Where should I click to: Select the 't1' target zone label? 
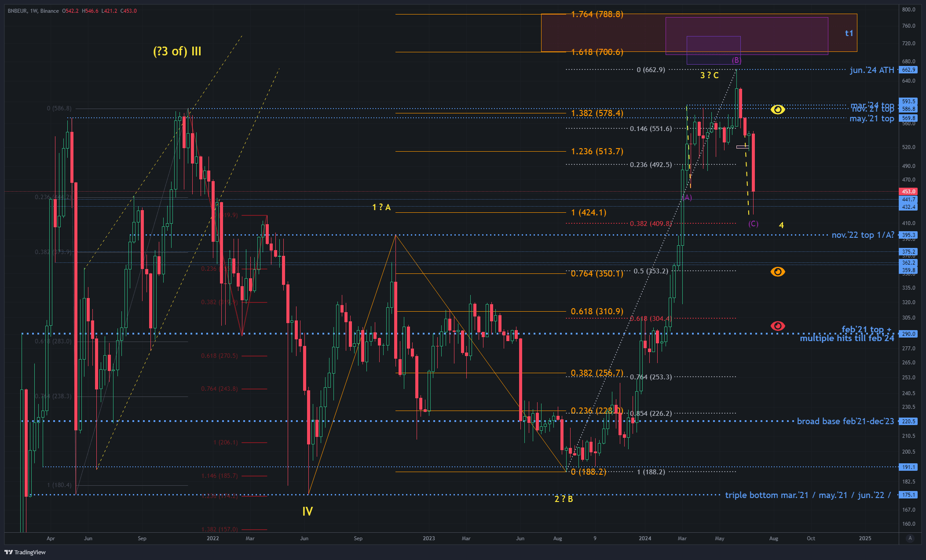(849, 33)
